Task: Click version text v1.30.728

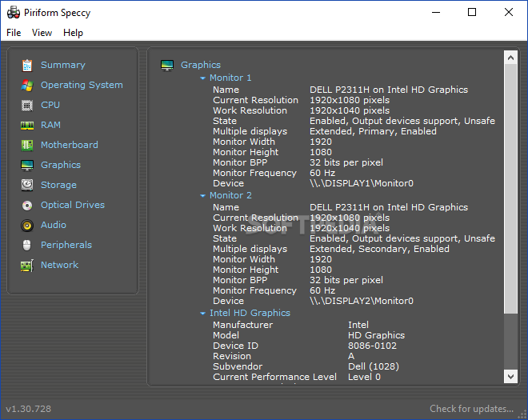Action: (x=29, y=409)
